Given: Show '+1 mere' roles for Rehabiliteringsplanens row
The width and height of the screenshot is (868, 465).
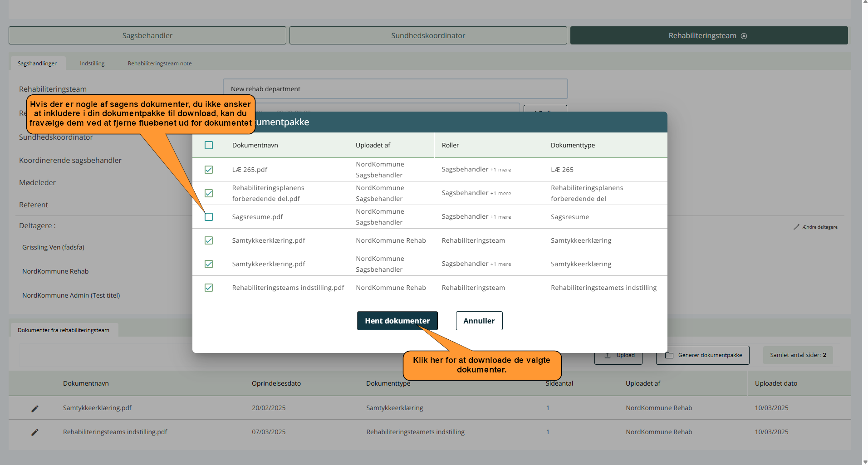Looking at the screenshot, I should coord(500,193).
